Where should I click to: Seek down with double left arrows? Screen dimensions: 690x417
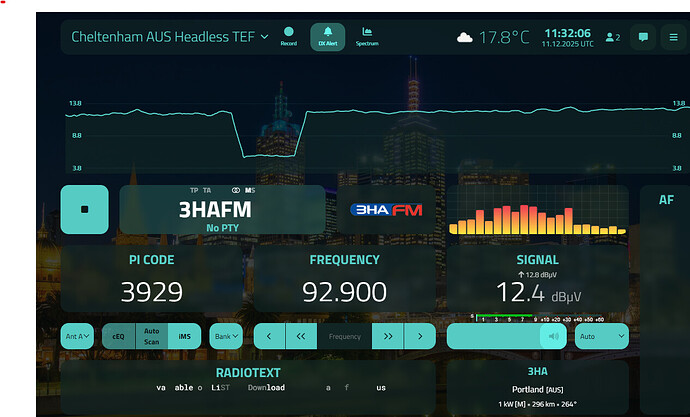click(301, 337)
